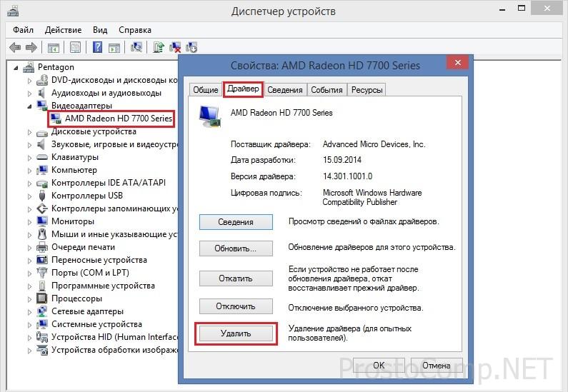Image resolution: width=568 pixels, height=392 pixels.
Task: Switch to the Общие tab
Action: 205,90
